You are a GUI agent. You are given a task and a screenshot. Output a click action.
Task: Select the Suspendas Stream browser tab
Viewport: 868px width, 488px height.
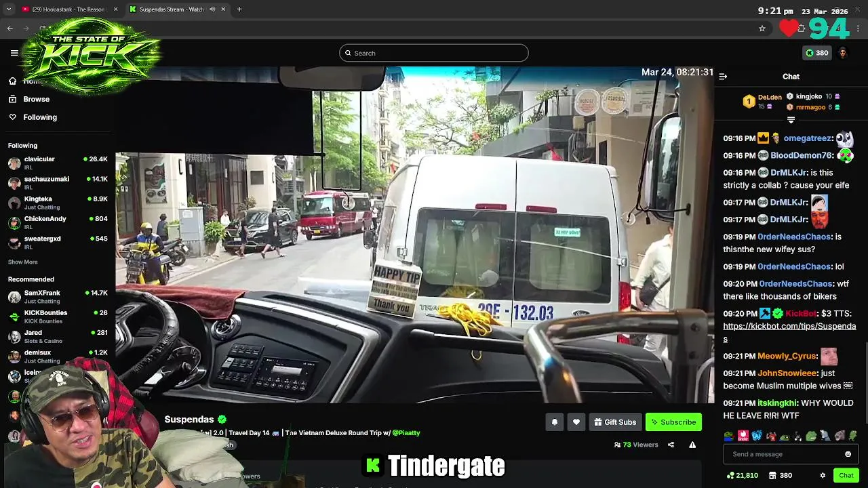(172, 9)
